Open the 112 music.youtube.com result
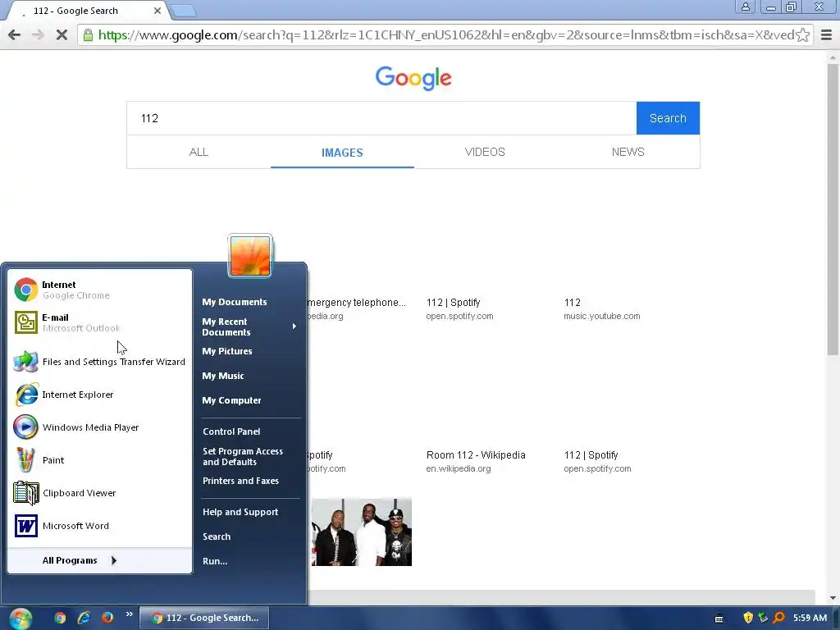This screenshot has height=630, width=840. (572, 303)
